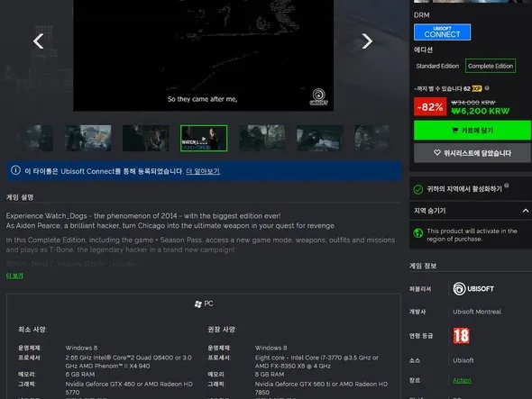Click the ₩6,200 KRW sale price

[x=480, y=111]
